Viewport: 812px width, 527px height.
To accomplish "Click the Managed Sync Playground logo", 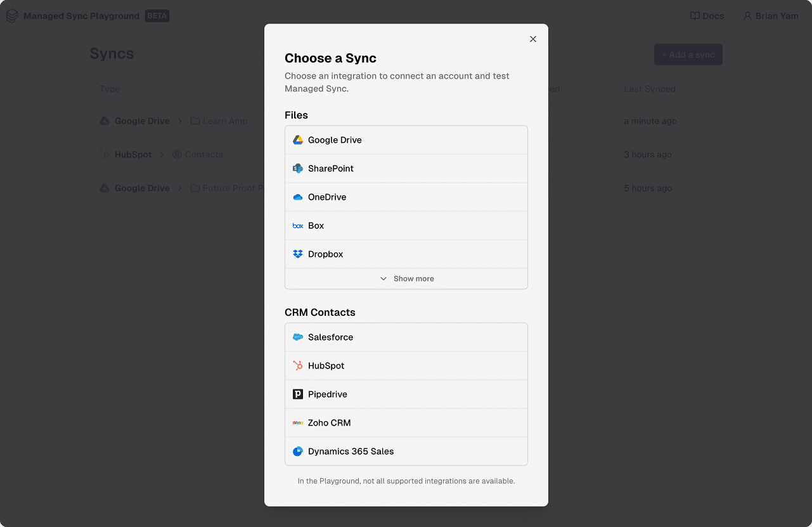I will [x=12, y=16].
